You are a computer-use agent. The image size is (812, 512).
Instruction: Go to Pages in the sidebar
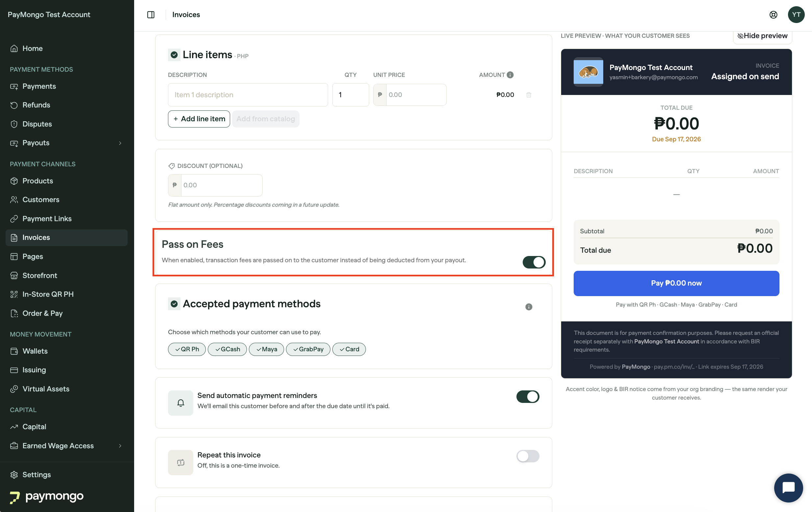point(66,257)
